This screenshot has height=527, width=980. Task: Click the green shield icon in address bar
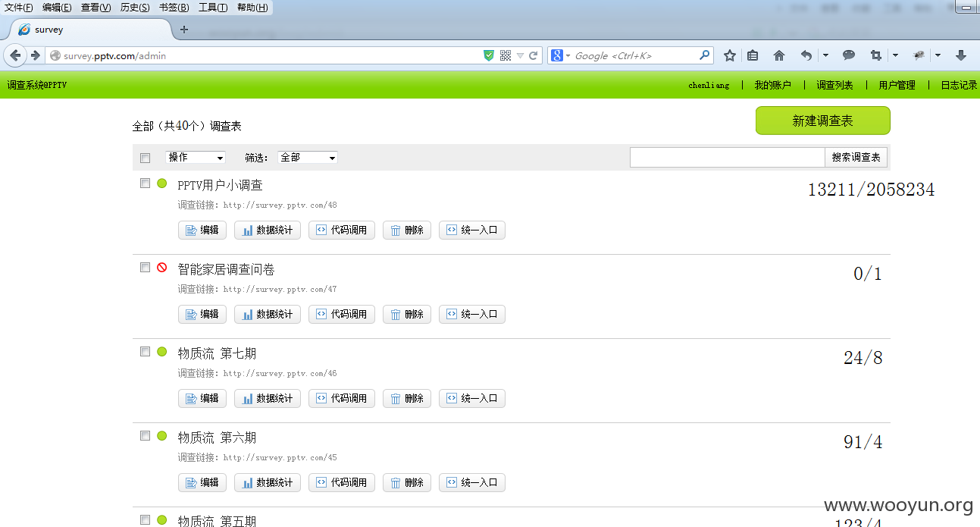coord(489,55)
